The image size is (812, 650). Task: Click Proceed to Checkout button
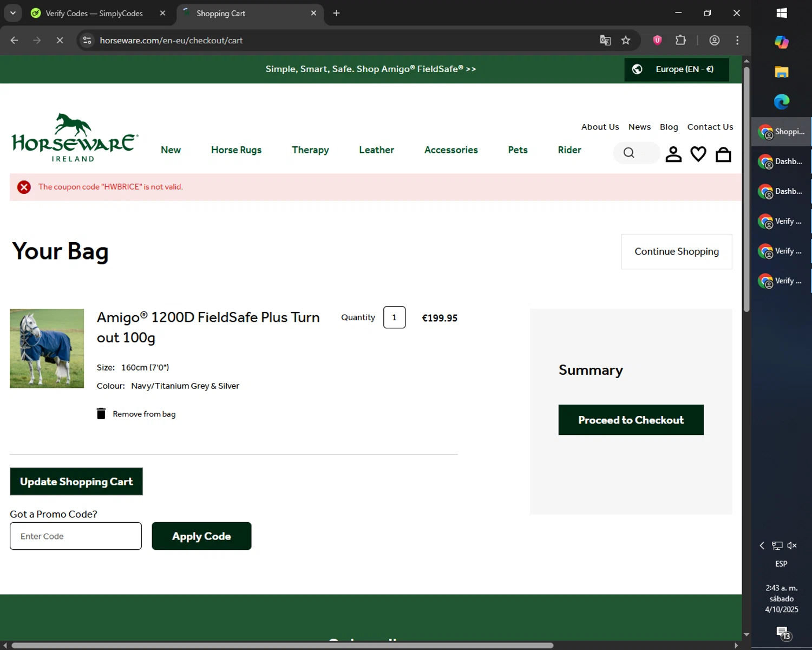coord(631,420)
